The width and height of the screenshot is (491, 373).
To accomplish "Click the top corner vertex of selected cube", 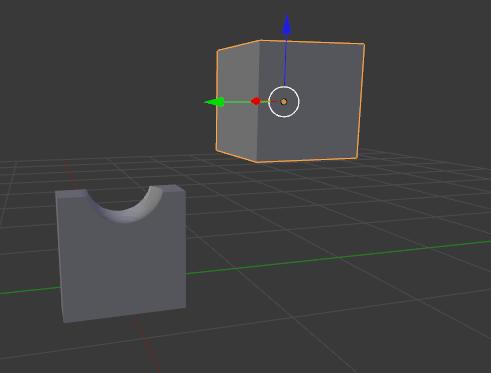I will point(260,40).
